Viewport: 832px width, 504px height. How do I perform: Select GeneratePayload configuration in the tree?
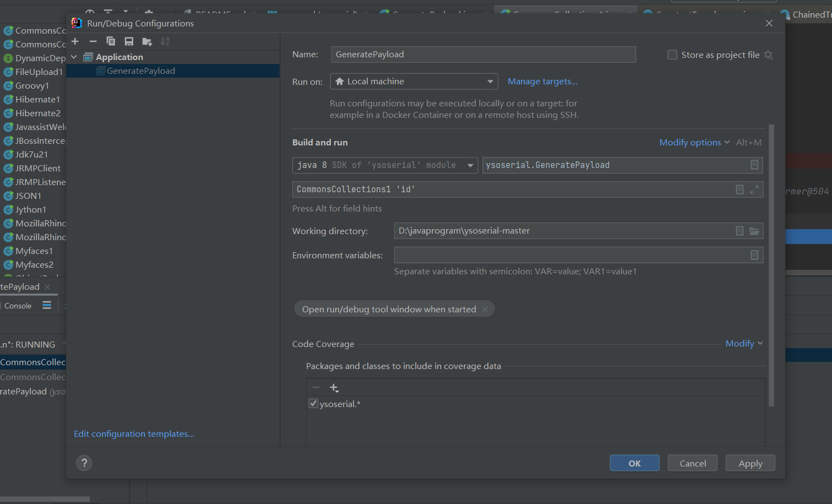click(173, 71)
